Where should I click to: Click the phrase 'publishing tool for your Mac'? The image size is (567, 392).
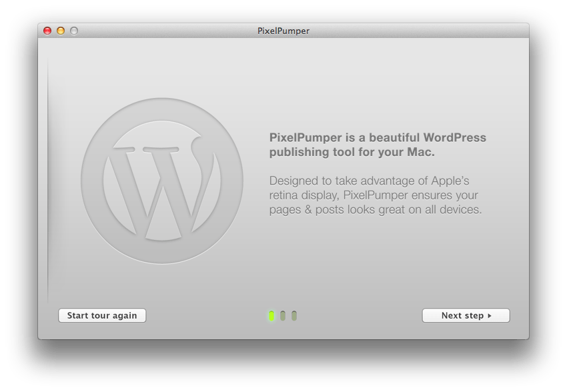point(352,153)
